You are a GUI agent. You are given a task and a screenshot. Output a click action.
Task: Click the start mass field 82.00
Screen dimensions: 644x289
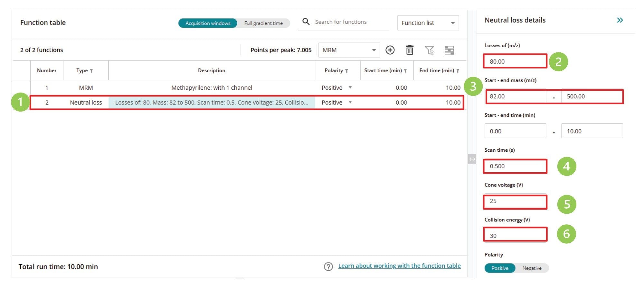click(516, 96)
